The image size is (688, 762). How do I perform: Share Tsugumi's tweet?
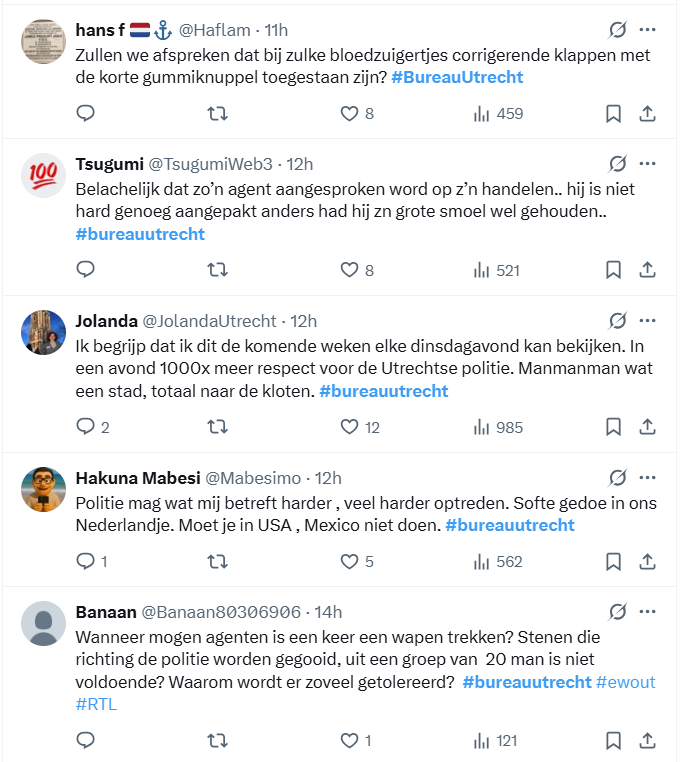pos(647,269)
